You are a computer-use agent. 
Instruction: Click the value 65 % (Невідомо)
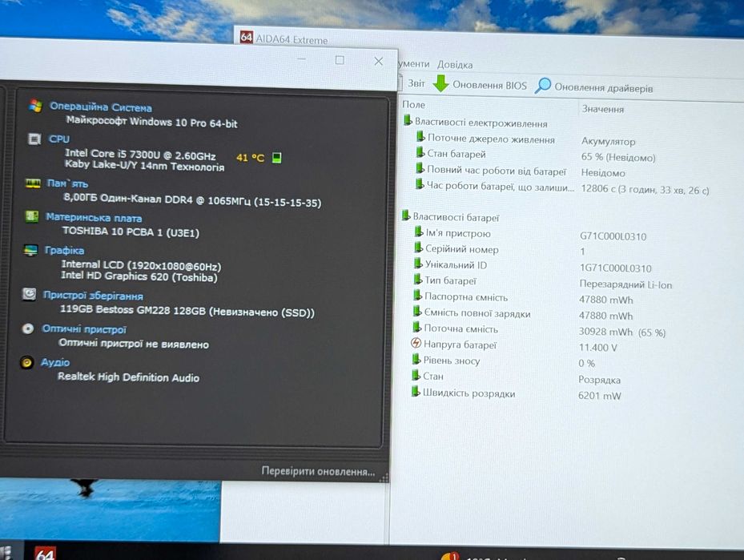pos(617,157)
